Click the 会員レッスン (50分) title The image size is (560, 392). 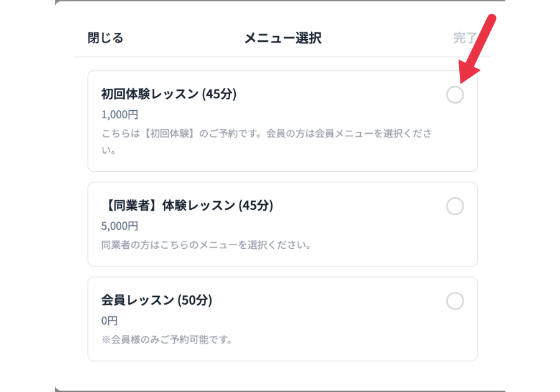tap(156, 300)
